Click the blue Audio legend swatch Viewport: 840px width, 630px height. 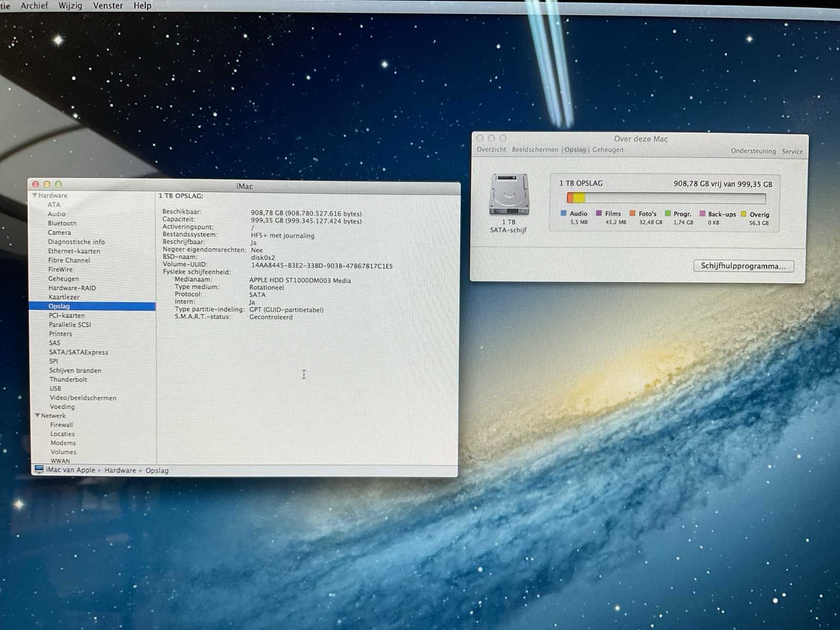[x=563, y=214]
